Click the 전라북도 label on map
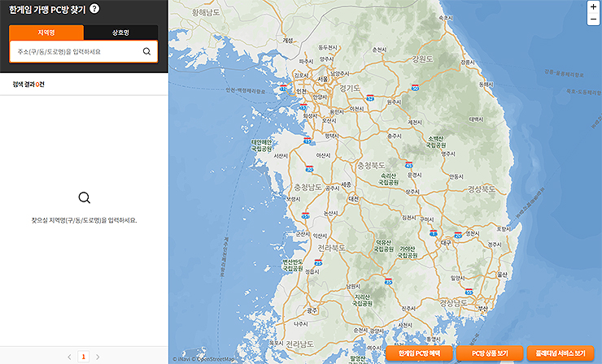Screen dimensions: 602x364 pyautogui.click(x=331, y=248)
